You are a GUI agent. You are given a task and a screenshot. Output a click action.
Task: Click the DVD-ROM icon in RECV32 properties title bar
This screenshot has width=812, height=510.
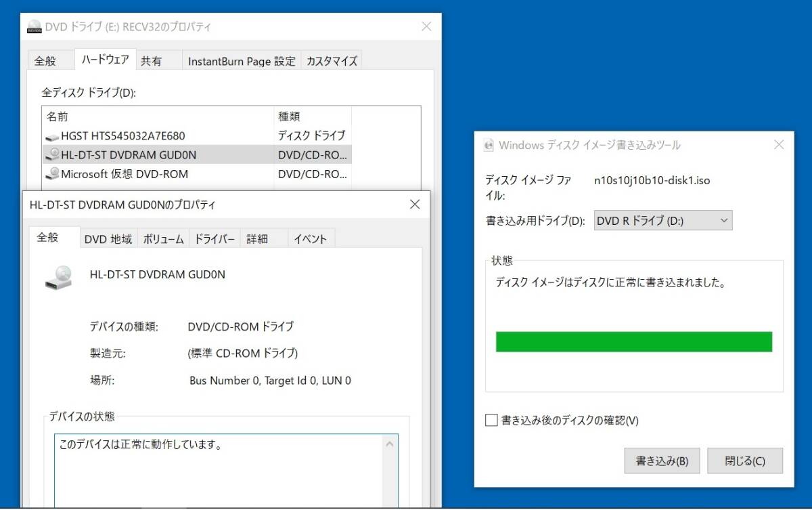pyautogui.click(x=35, y=27)
